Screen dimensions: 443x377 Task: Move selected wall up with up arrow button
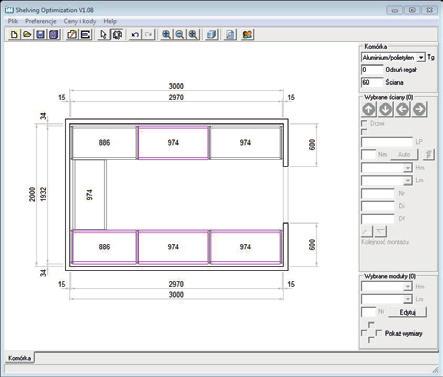click(x=369, y=109)
